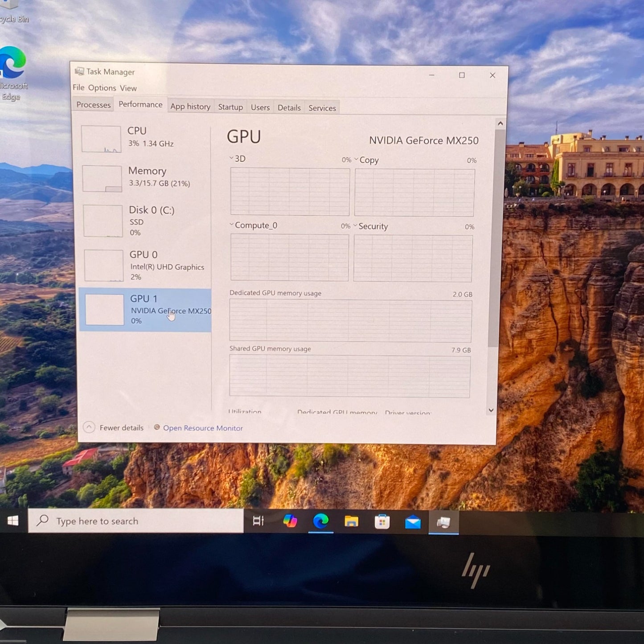Click the Security engine graph

[x=413, y=258]
